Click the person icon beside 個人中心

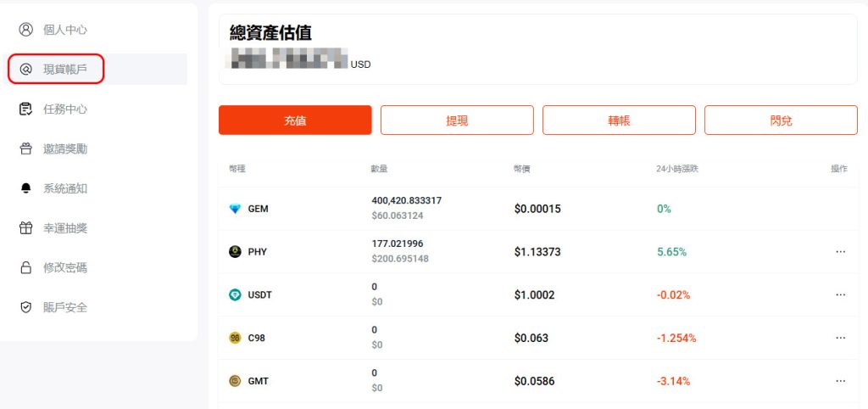pyautogui.click(x=26, y=30)
